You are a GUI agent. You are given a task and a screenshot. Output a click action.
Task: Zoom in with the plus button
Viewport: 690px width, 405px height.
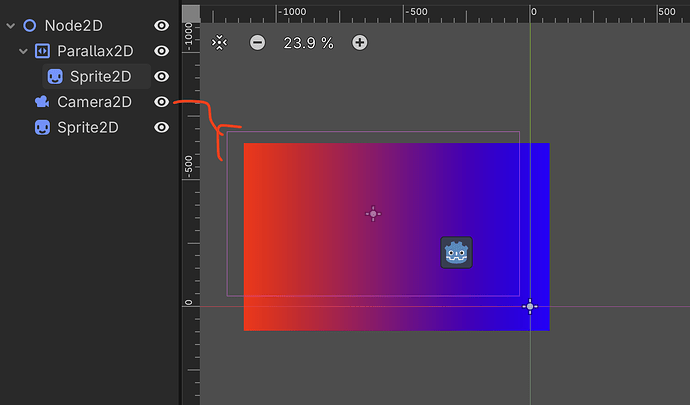pos(360,43)
